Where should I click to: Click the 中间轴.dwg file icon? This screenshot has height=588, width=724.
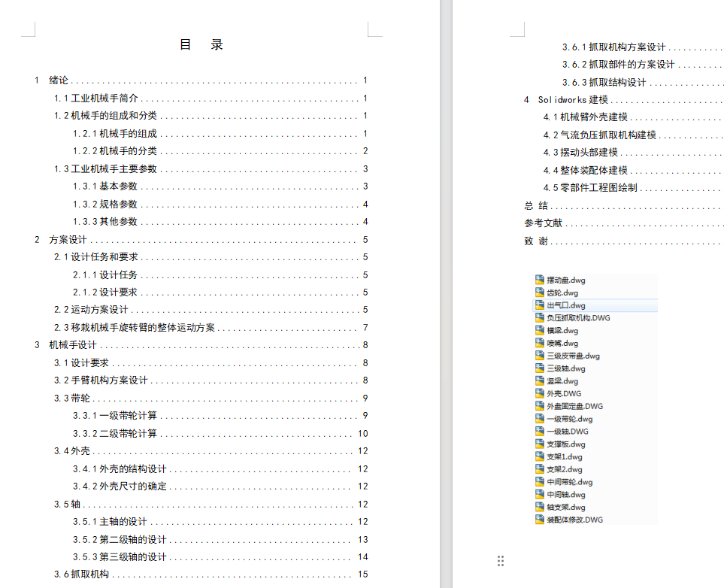[x=539, y=494]
